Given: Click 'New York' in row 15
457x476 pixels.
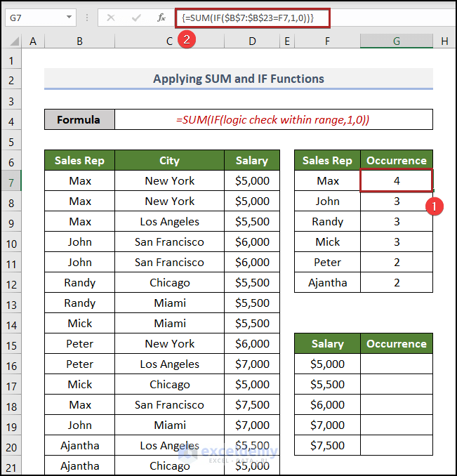Looking at the screenshot, I should click(169, 343).
